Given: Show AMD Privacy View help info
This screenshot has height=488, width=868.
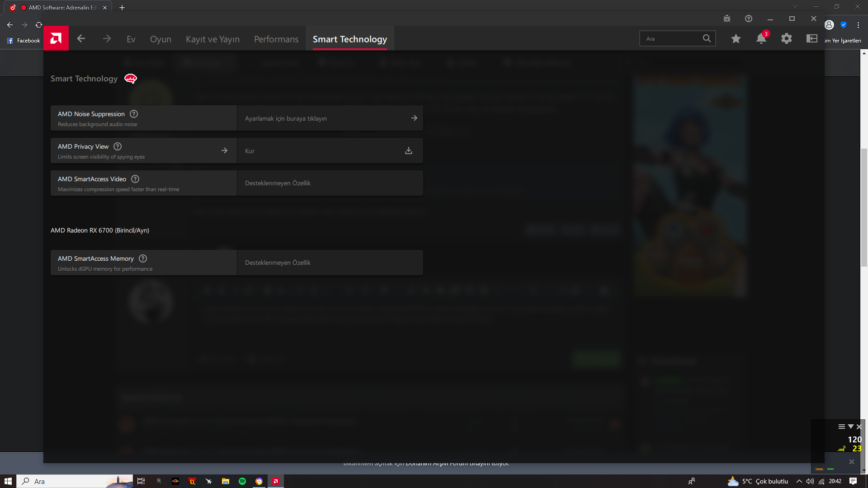Looking at the screenshot, I should [x=118, y=146].
